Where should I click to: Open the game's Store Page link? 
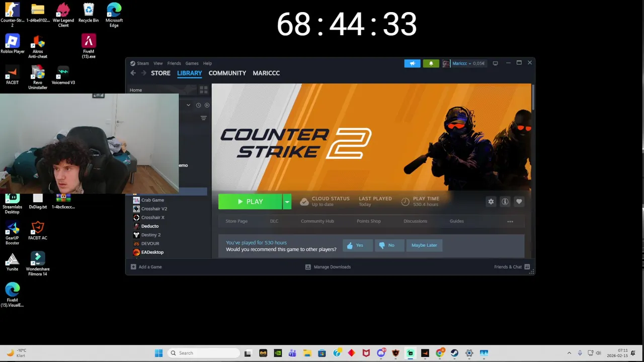click(236, 221)
